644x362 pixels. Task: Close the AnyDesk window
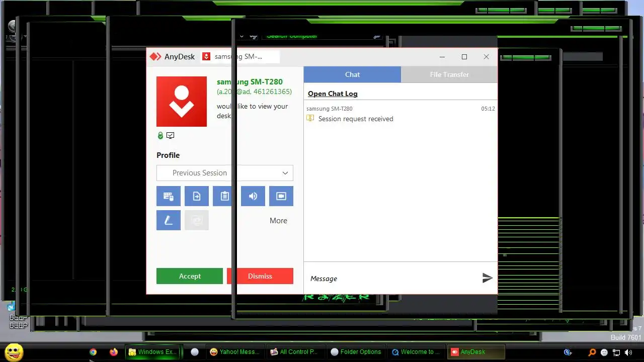coord(486,57)
